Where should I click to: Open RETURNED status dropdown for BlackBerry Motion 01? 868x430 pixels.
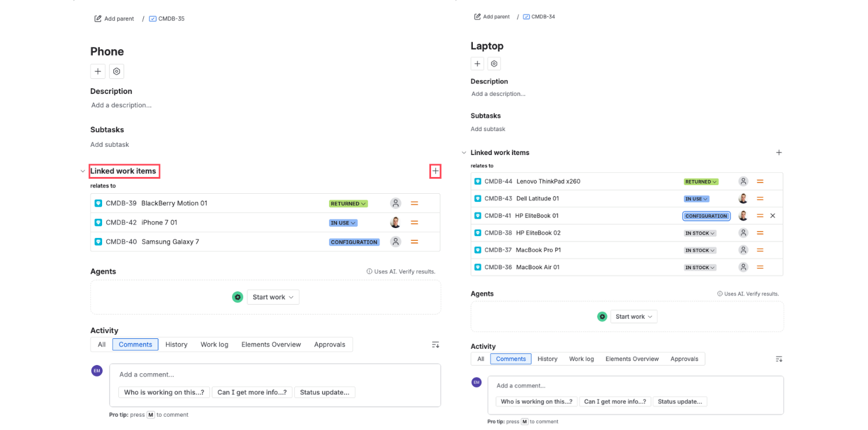coord(349,204)
